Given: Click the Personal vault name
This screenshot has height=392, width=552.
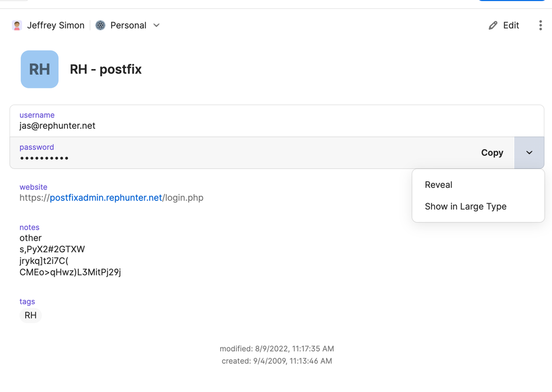Looking at the screenshot, I should 128,25.
